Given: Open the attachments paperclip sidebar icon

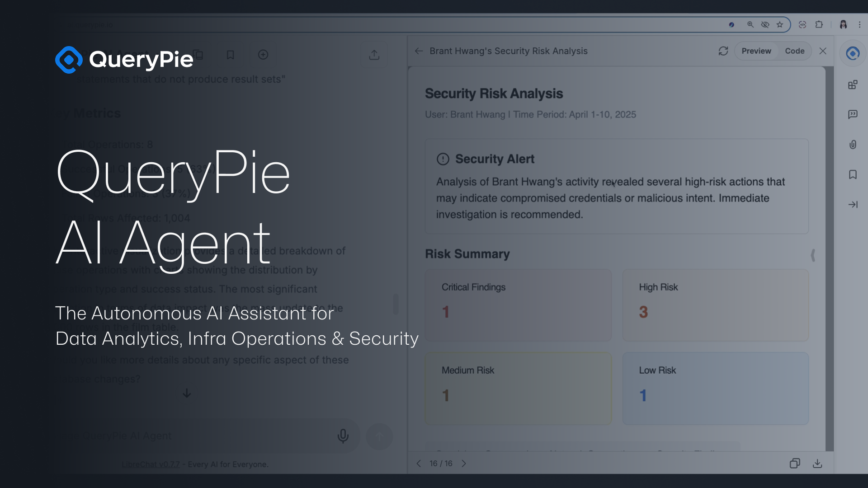Looking at the screenshot, I should (x=853, y=145).
